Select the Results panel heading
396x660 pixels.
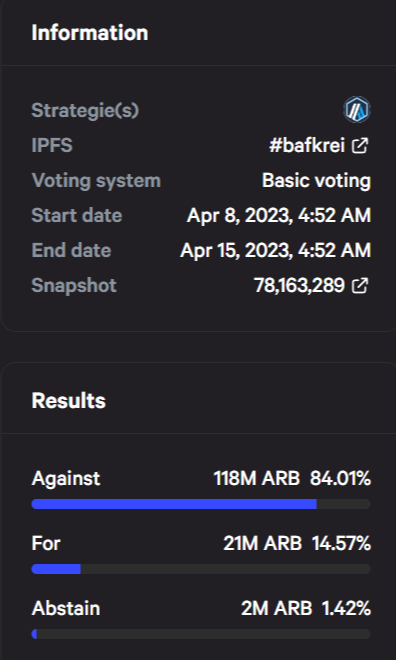pos(69,400)
